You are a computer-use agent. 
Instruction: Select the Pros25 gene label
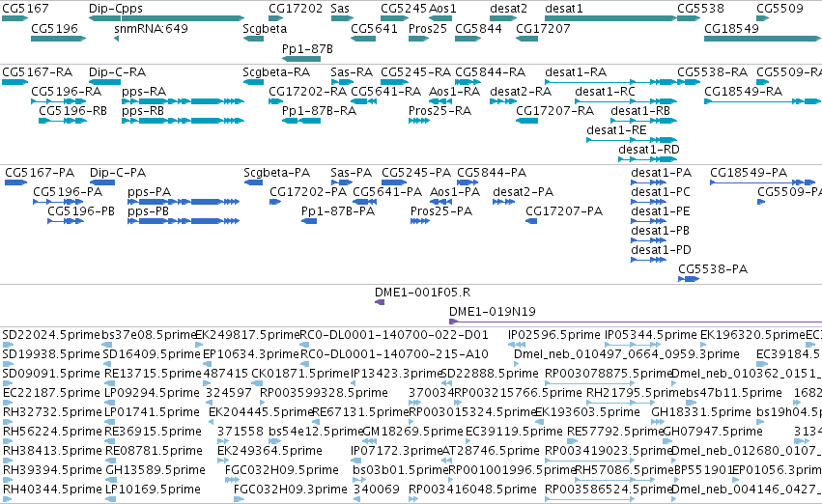428,29
